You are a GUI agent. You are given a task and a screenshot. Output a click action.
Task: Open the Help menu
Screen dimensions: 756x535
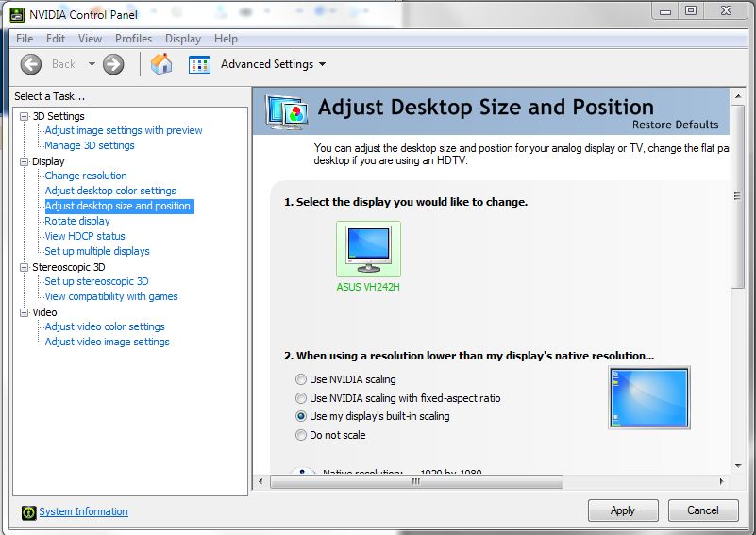(227, 39)
